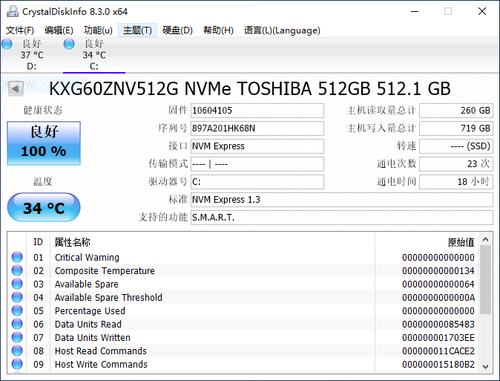Open the 功能(u) menu
This screenshot has height=381, width=500.
98,31
